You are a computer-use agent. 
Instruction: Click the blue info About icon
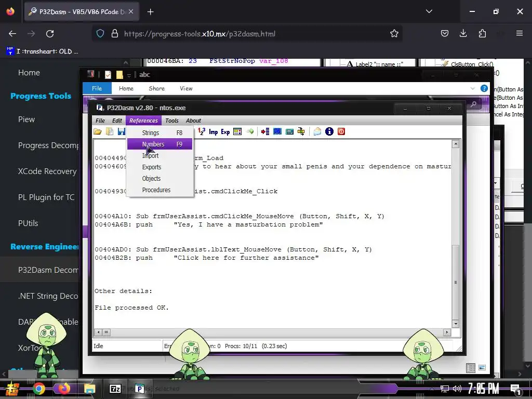pyautogui.click(x=329, y=131)
